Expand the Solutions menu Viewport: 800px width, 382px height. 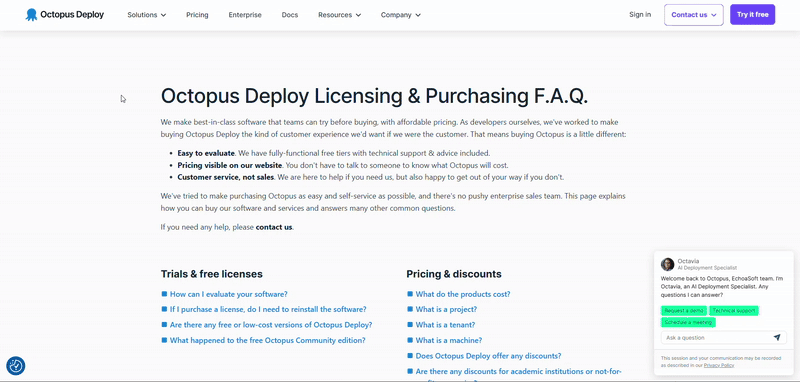(147, 15)
